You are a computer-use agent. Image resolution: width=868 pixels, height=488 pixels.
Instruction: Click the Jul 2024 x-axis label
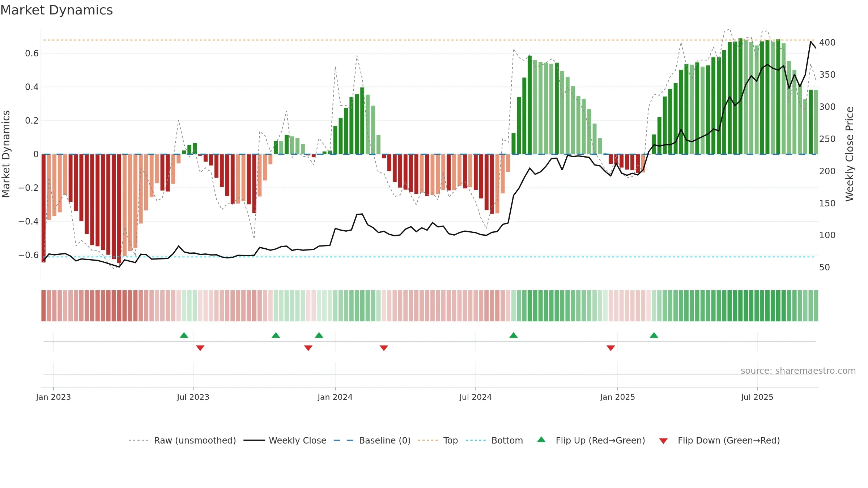pos(475,397)
